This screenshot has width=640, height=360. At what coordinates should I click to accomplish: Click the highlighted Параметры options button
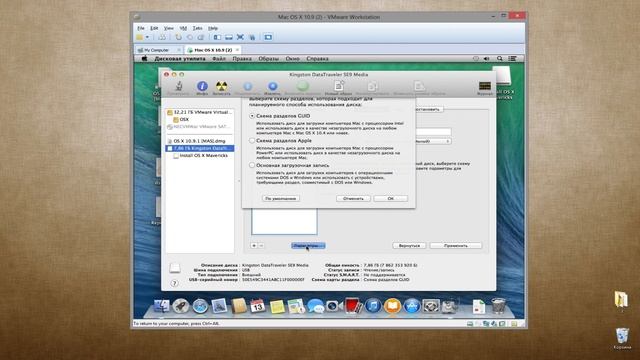[x=308, y=246]
